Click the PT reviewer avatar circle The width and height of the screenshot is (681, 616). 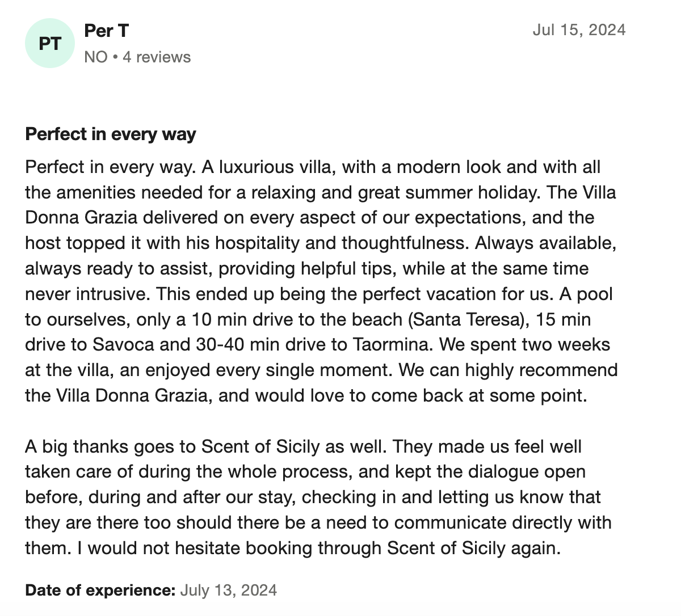[x=50, y=43]
